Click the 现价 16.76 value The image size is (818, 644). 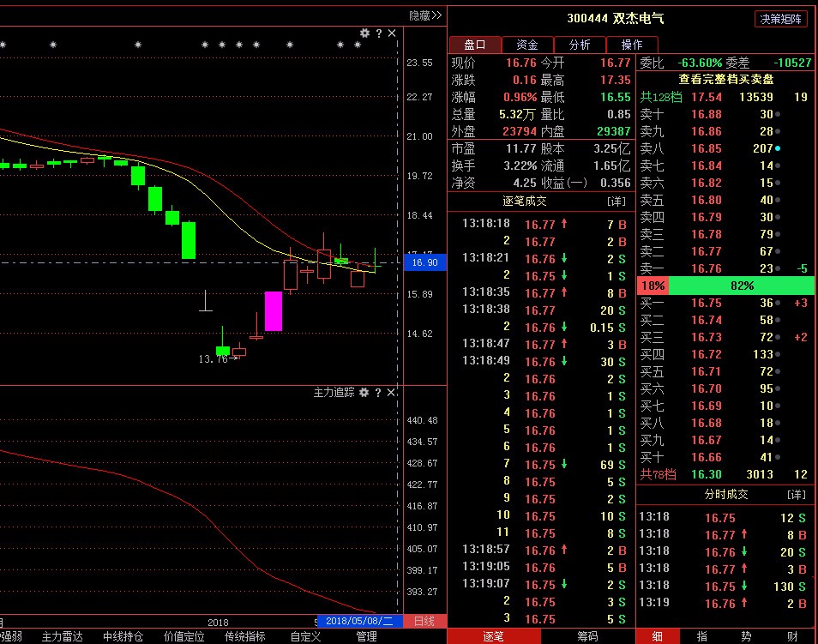pos(520,63)
